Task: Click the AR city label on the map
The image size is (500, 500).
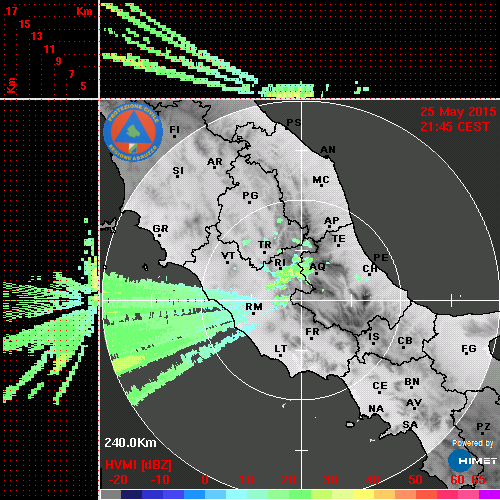Action: (x=215, y=162)
